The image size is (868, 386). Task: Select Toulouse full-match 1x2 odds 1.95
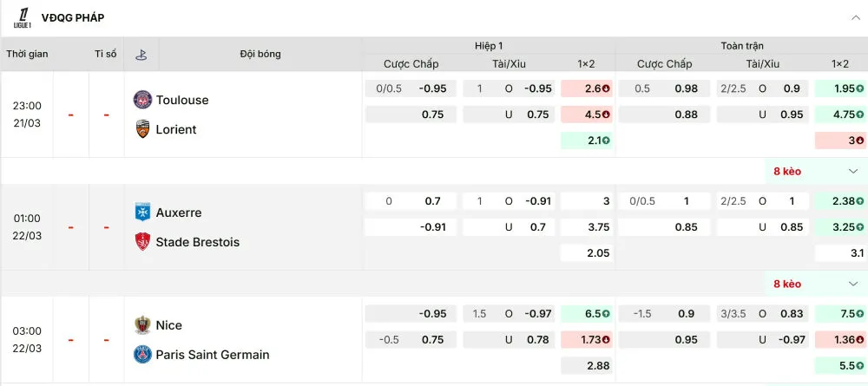(840, 88)
